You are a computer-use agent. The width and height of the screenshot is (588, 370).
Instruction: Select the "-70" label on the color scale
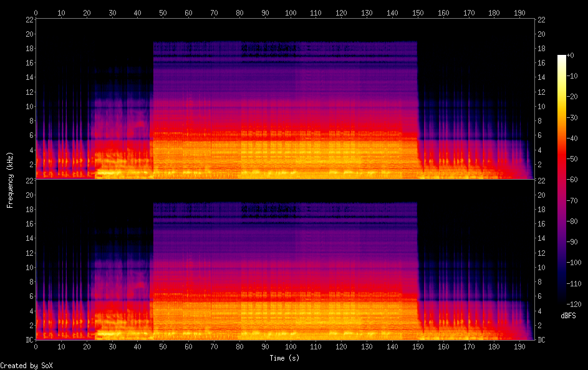point(572,200)
